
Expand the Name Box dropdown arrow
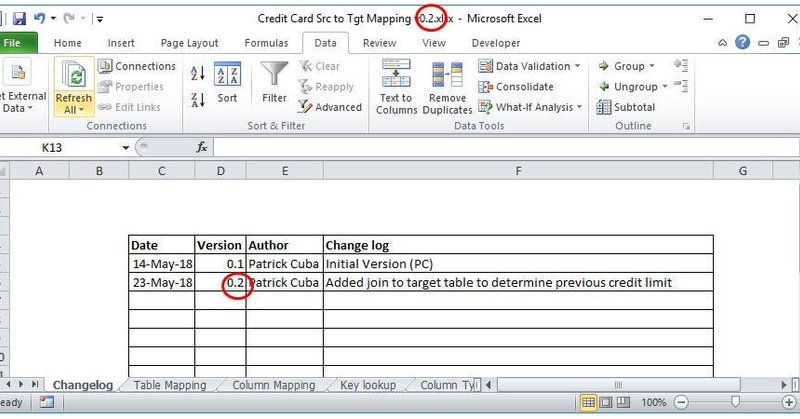click(126, 148)
